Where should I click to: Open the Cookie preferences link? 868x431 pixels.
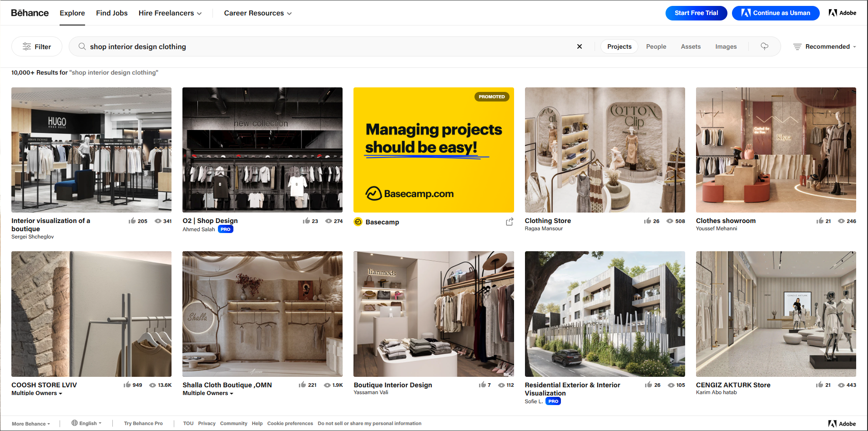[290, 423]
